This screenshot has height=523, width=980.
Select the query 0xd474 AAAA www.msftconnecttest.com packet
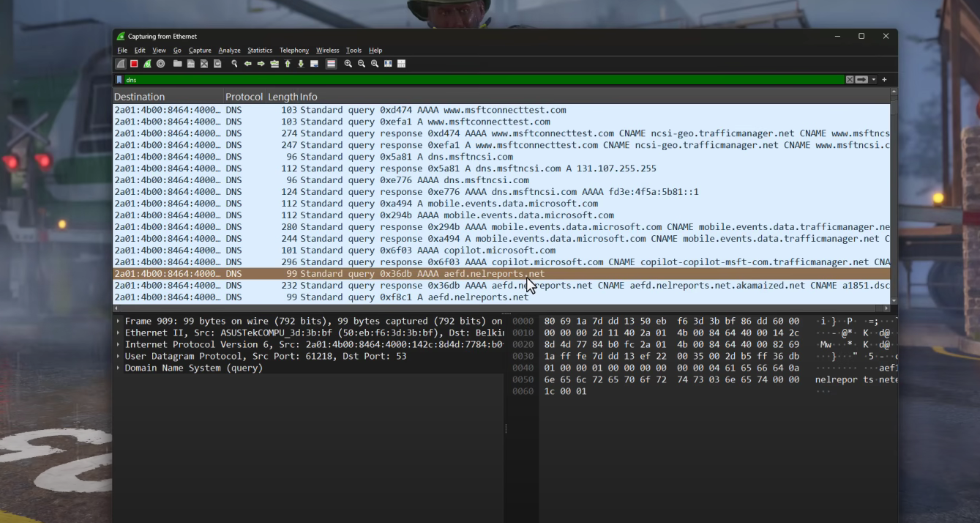(x=501, y=110)
